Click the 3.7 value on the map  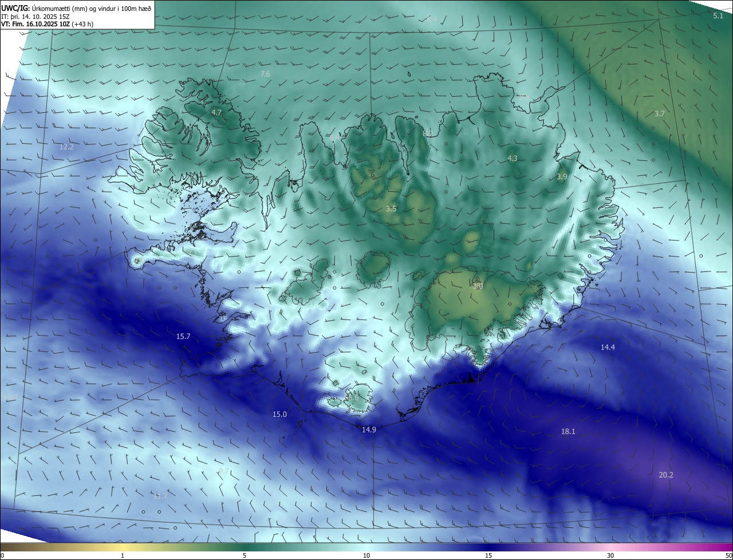pos(660,113)
